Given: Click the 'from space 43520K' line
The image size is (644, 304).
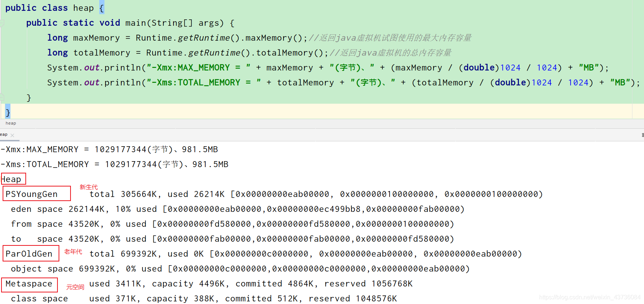Looking at the screenshot, I should (232, 224).
